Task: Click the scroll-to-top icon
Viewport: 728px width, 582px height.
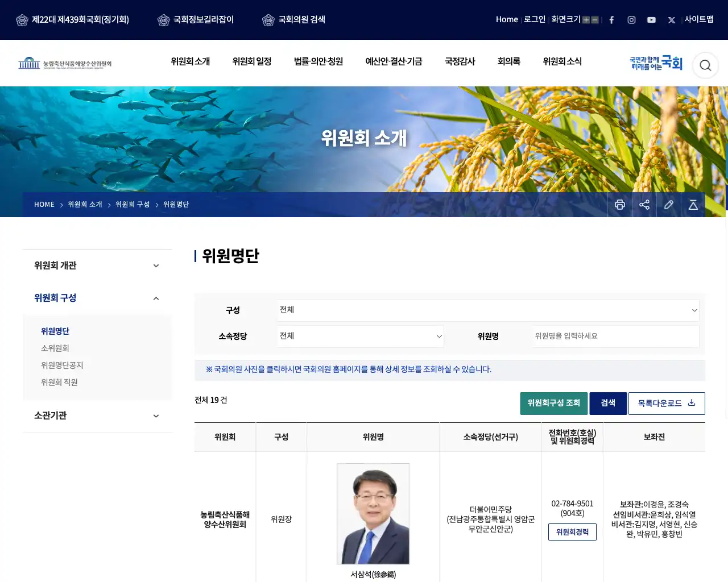Action: (693, 205)
